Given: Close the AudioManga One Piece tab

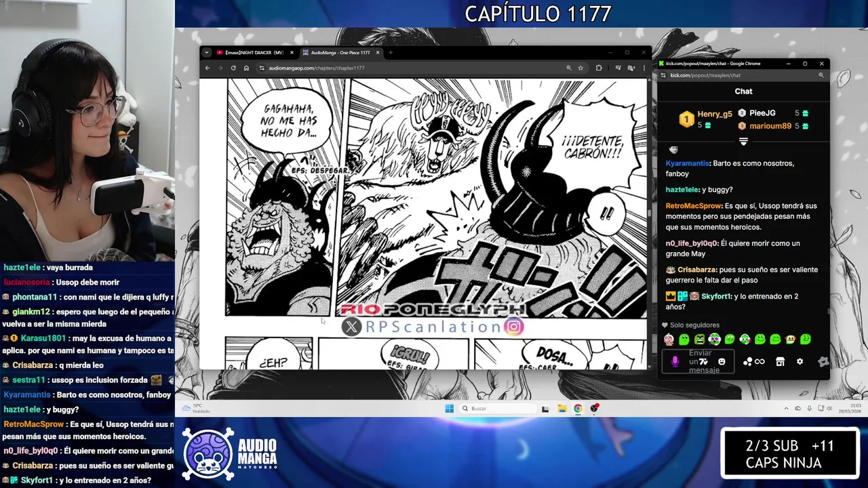Looking at the screenshot, I should 378,52.
